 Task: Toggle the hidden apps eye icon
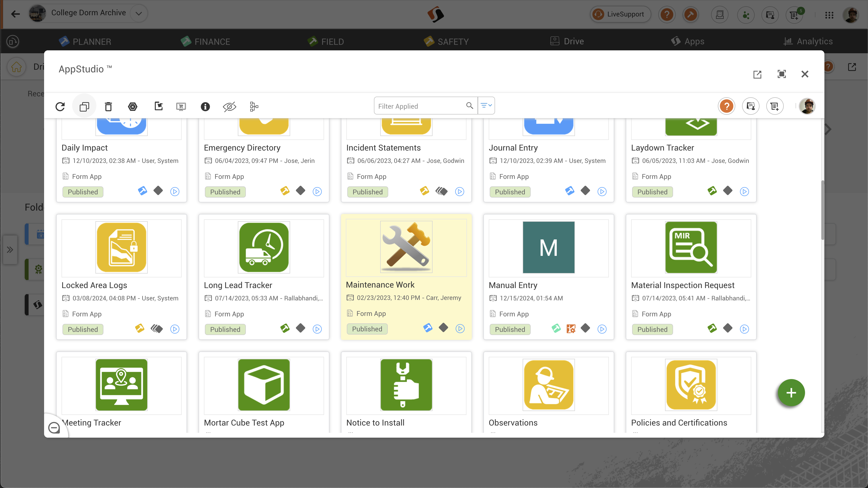click(x=229, y=107)
